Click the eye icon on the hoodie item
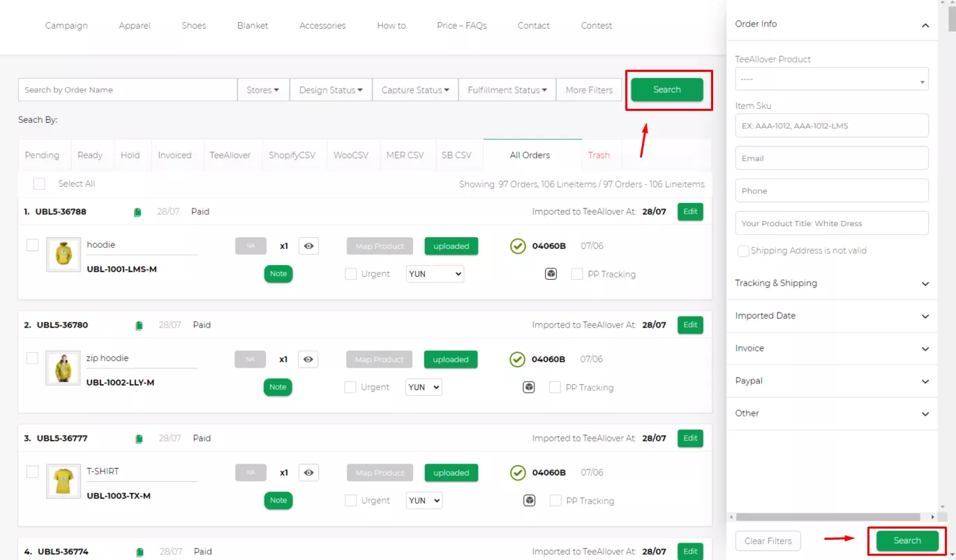956x560 pixels. coord(308,246)
